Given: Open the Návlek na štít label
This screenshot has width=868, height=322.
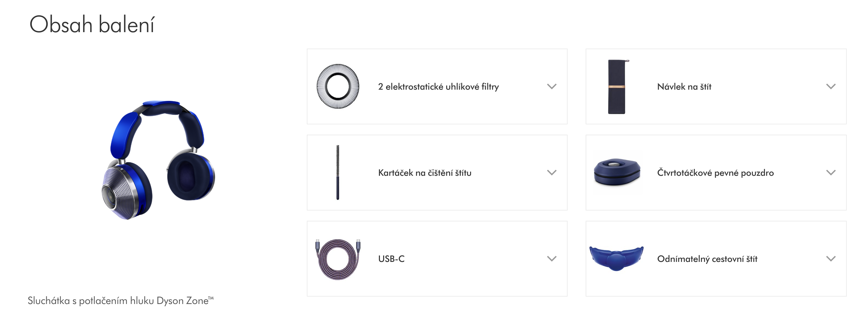Looking at the screenshot, I should tap(684, 86).
